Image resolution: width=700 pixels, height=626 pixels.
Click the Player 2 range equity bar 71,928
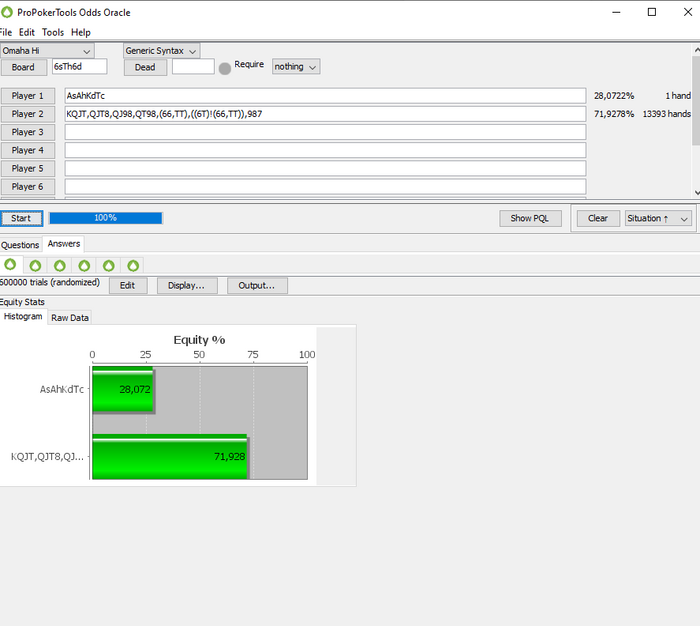(170, 456)
